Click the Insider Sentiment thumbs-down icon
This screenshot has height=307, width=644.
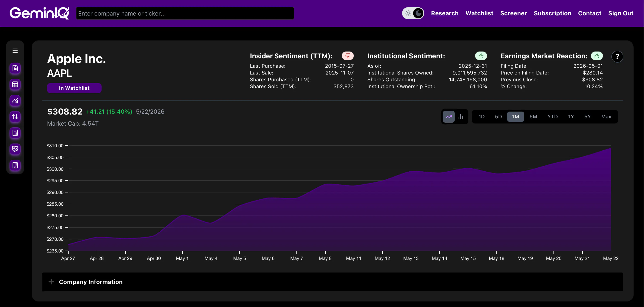point(348,56)
